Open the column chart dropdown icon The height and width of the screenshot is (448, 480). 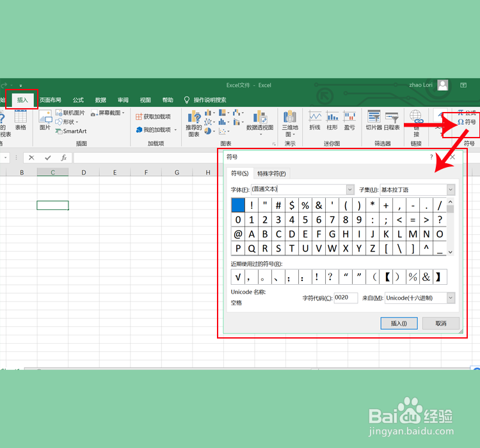pyautogui.click(x=209, y=113)
